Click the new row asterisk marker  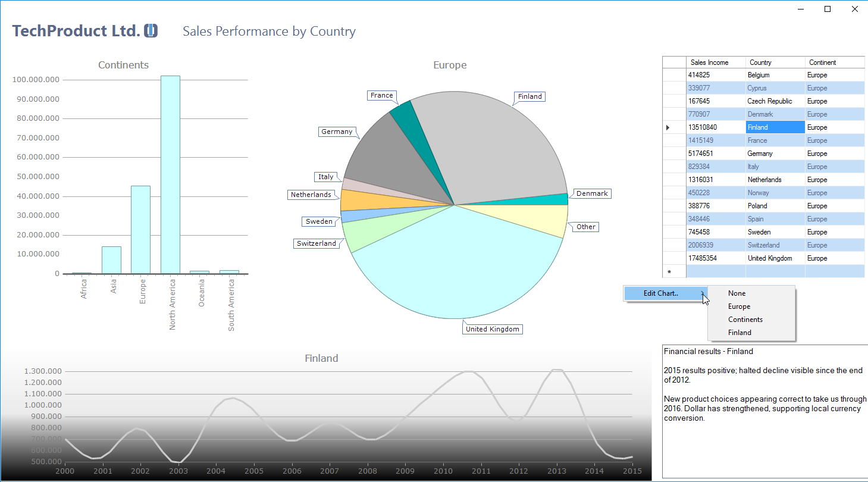669,271
